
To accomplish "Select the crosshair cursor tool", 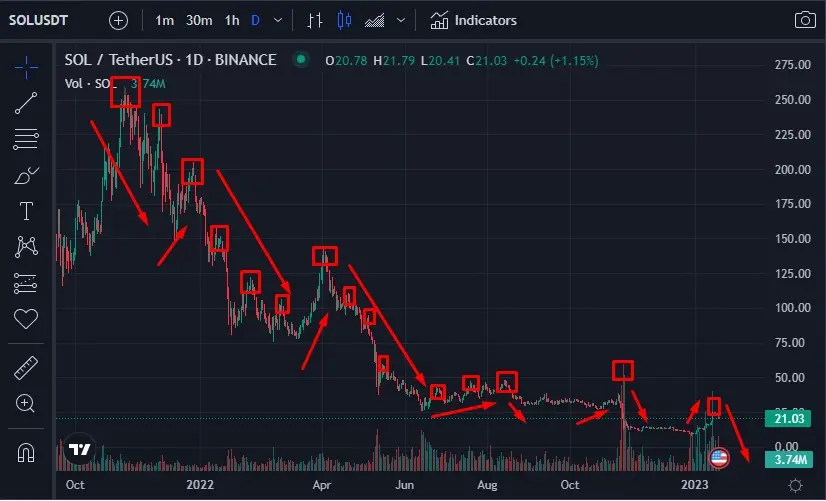I will (x=26, y=67).
